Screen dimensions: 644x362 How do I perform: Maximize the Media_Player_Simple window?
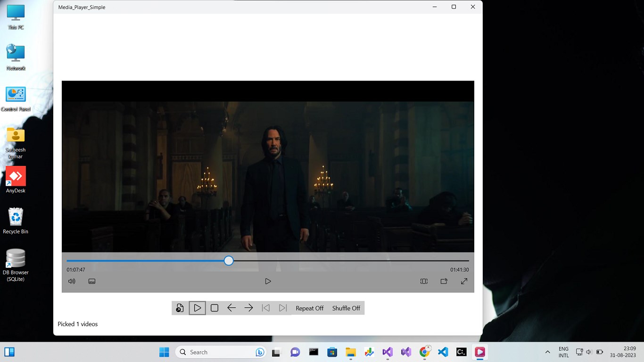pyautogui.click(x=454, y=7)
